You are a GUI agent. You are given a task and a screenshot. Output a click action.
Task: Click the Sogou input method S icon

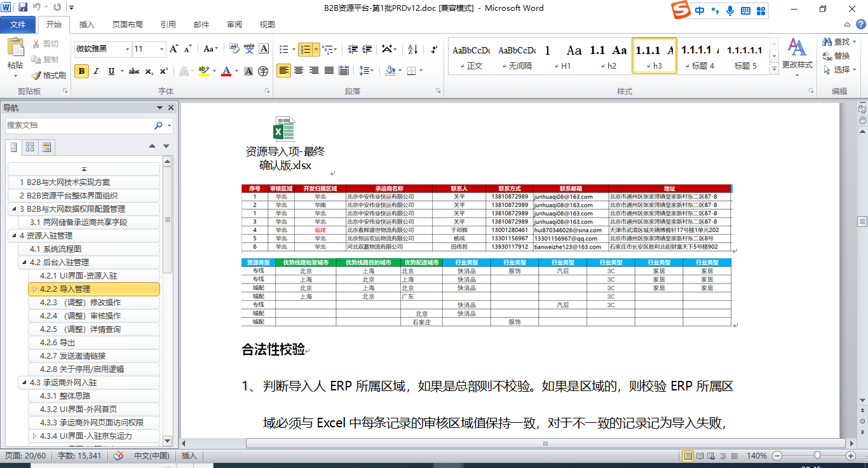coord(682,10)
